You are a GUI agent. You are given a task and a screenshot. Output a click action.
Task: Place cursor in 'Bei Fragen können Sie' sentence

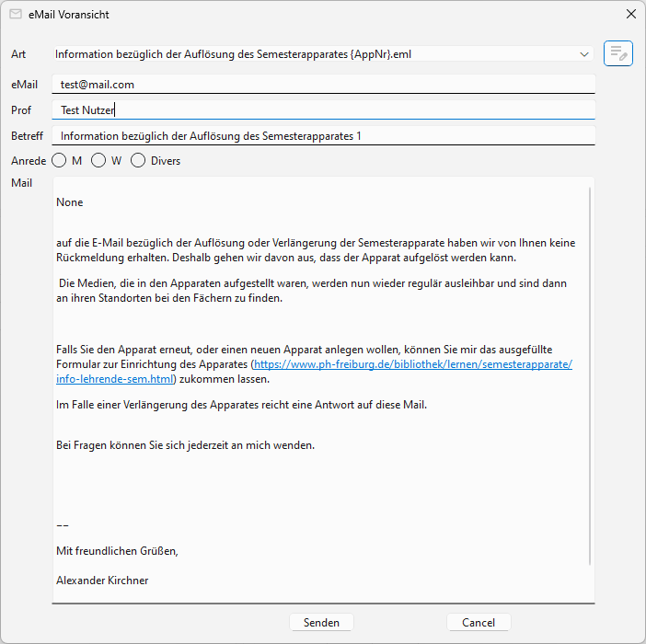pyautogui.click(x=184, y=445)
